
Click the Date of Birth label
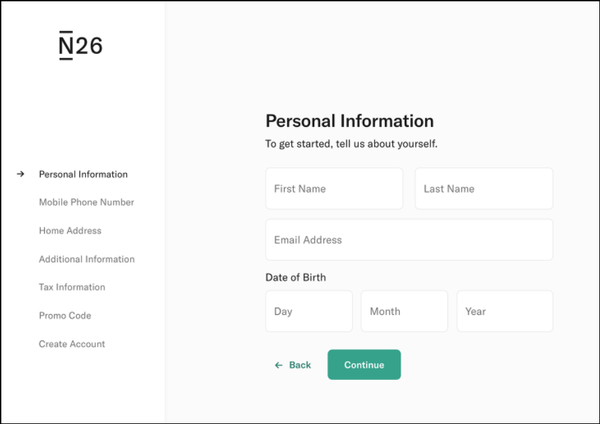pyautogui.click(x=295, y=277)
